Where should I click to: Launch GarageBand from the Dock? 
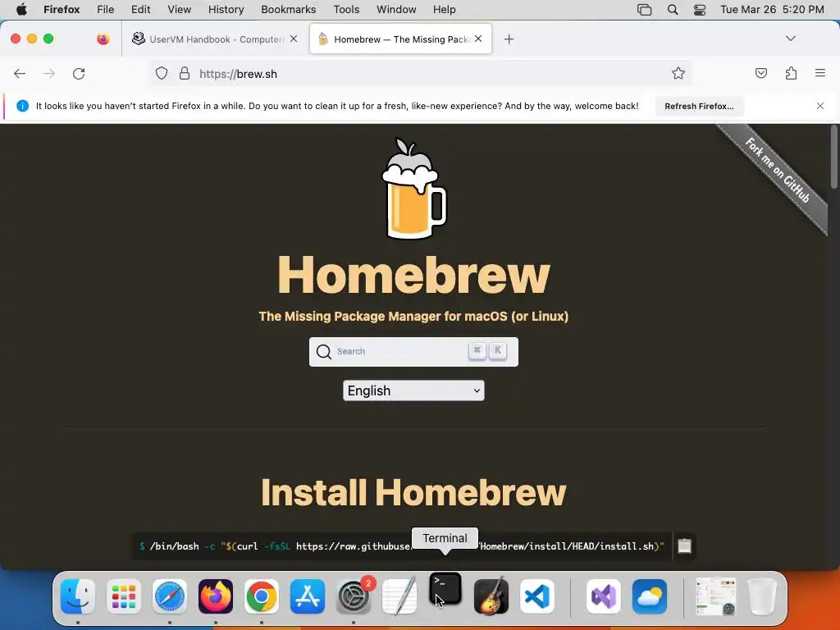click(491, 596)
